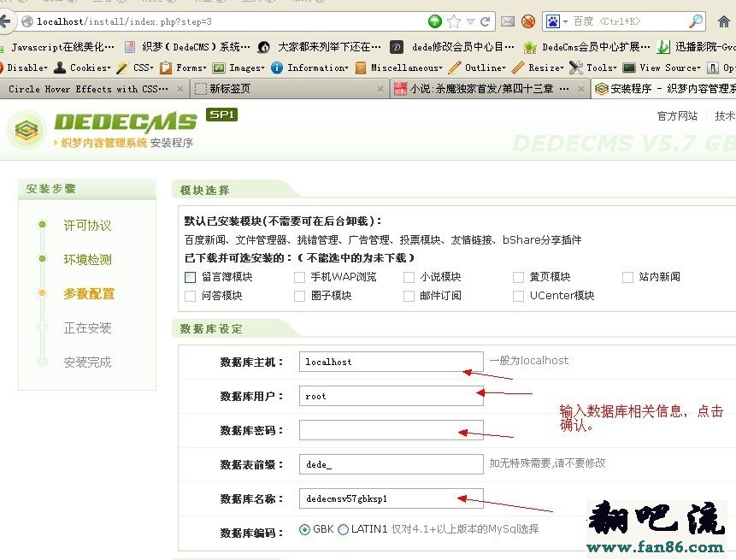Click the hint text 如无特殊需要,请不要修改
Image resolution: width=736 pixels, height=560 pixels.
pos(547,463)
